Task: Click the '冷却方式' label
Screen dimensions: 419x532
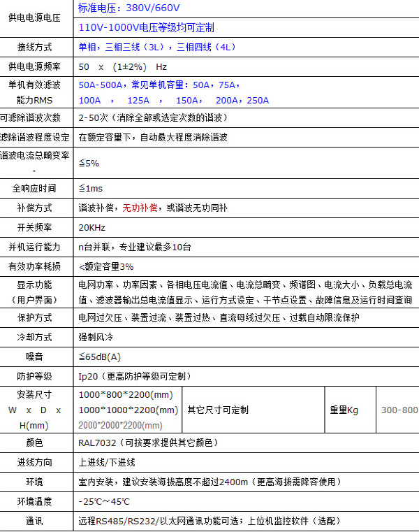Action: (34, 337)
